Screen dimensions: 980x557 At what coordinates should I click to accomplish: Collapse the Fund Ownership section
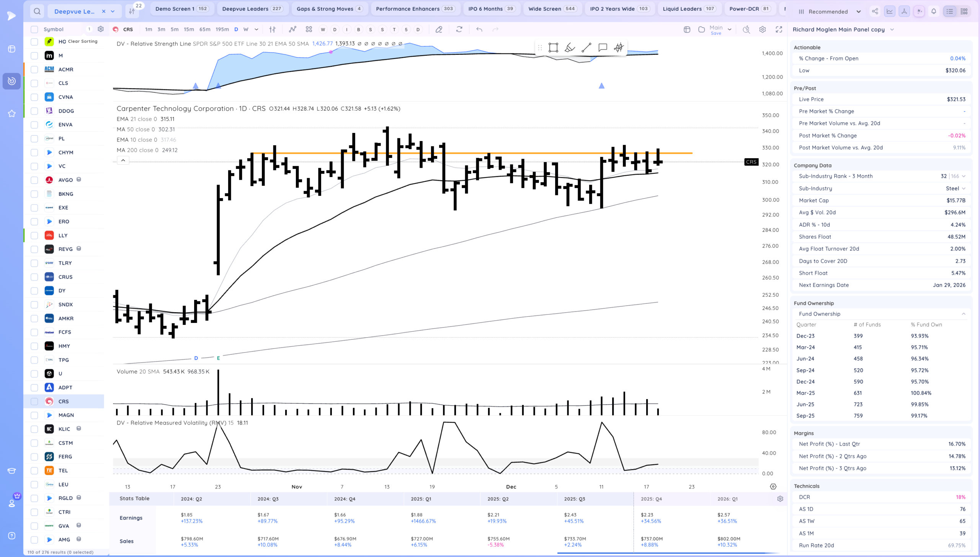tap(963, 314)
